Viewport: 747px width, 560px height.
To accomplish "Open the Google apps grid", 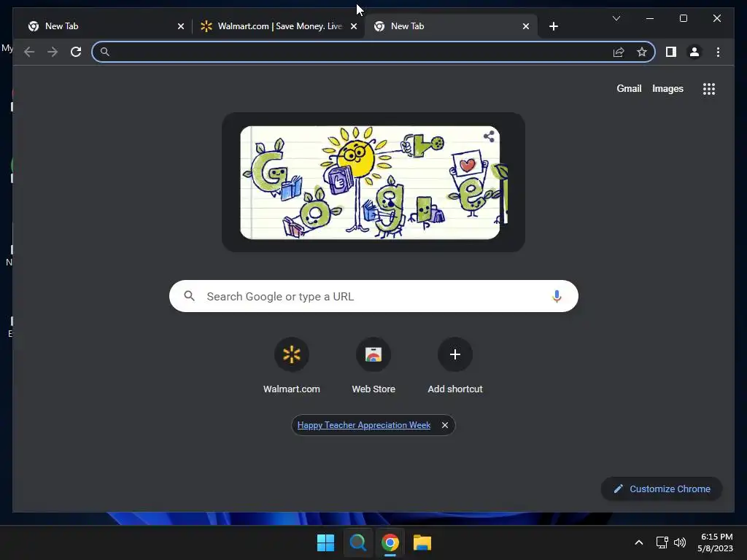I will (709, 89).
